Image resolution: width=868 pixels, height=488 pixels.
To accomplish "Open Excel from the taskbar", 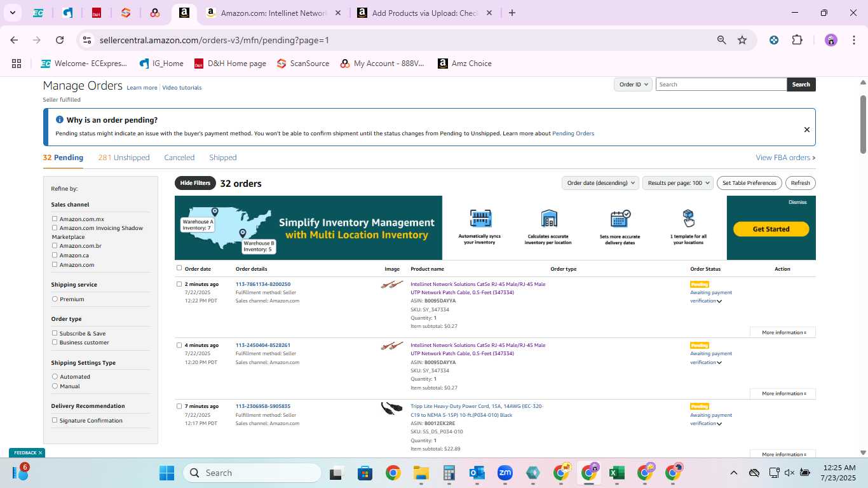I will [x=616, y=473].
